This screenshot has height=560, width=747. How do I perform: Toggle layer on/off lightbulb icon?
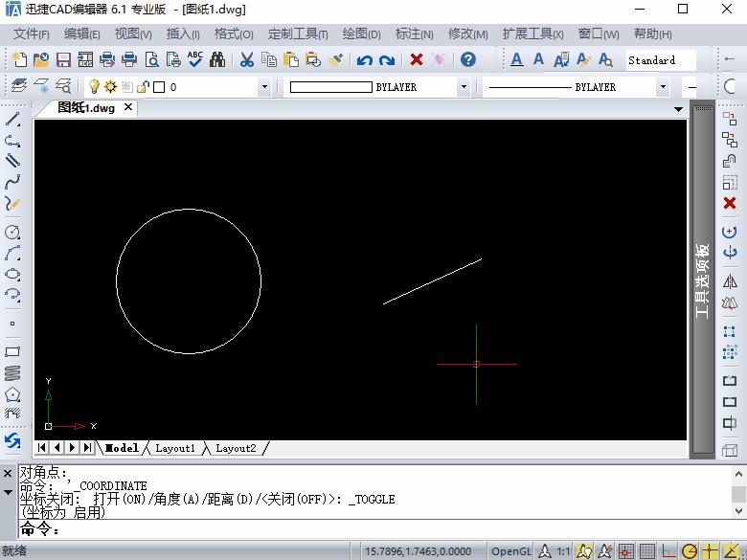coord(94,87)
